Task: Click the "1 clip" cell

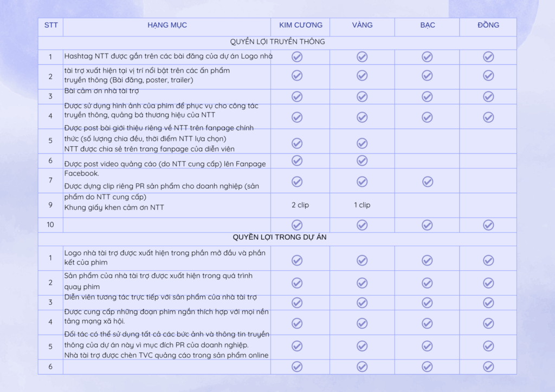Action: coord(362,205)
